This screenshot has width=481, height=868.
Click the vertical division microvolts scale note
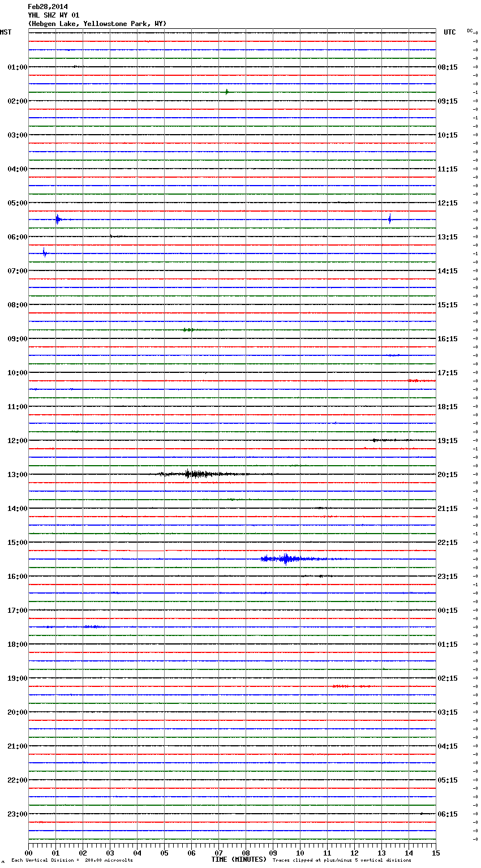pos(72,860)
